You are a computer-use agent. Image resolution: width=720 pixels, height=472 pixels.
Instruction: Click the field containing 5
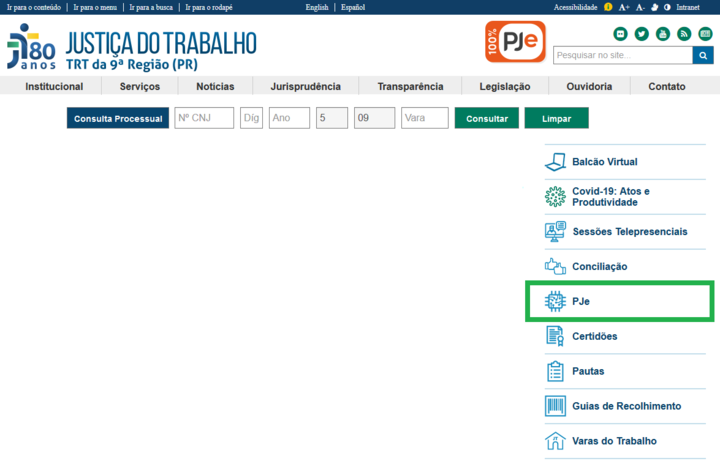(332, 118)
